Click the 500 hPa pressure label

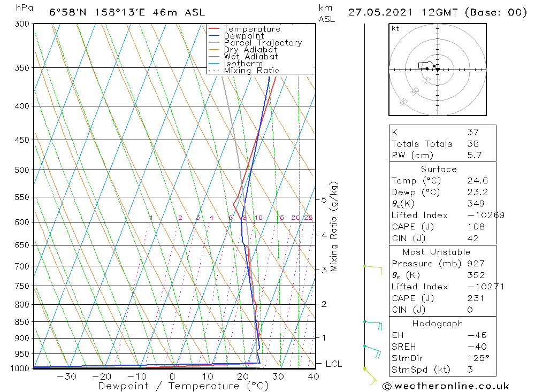22,170
